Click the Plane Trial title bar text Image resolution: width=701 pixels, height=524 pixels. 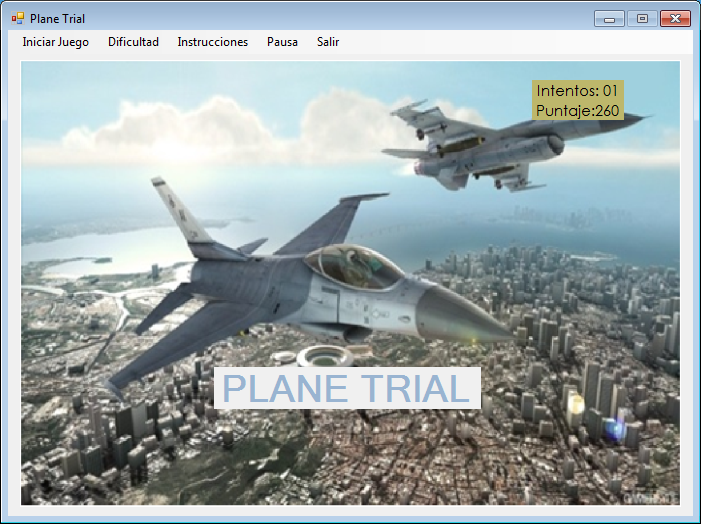[57, 19]
